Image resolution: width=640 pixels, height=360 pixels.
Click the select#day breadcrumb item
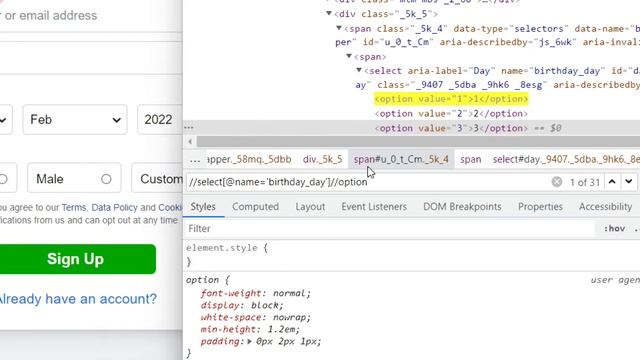(x=566, y=160)
